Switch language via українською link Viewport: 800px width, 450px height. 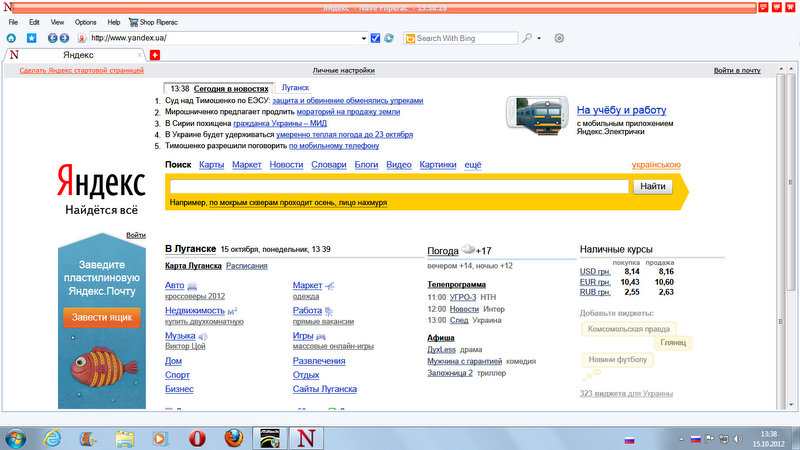click(x=656, y=165)
